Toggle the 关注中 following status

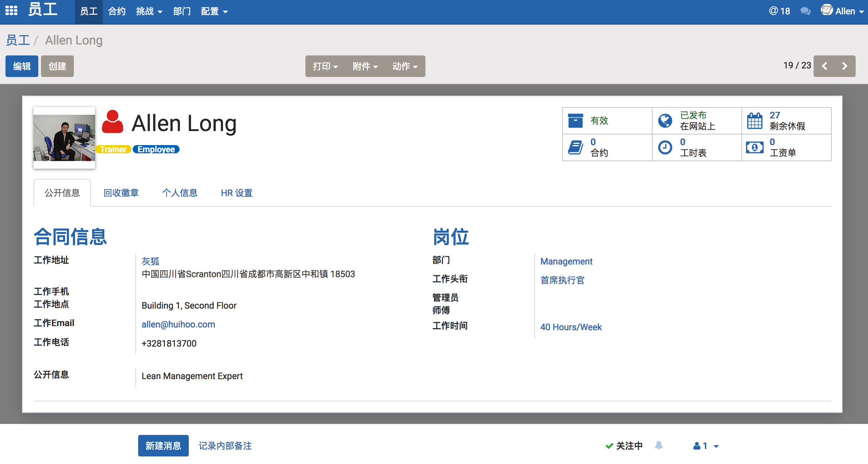click(x=624, y=446)
